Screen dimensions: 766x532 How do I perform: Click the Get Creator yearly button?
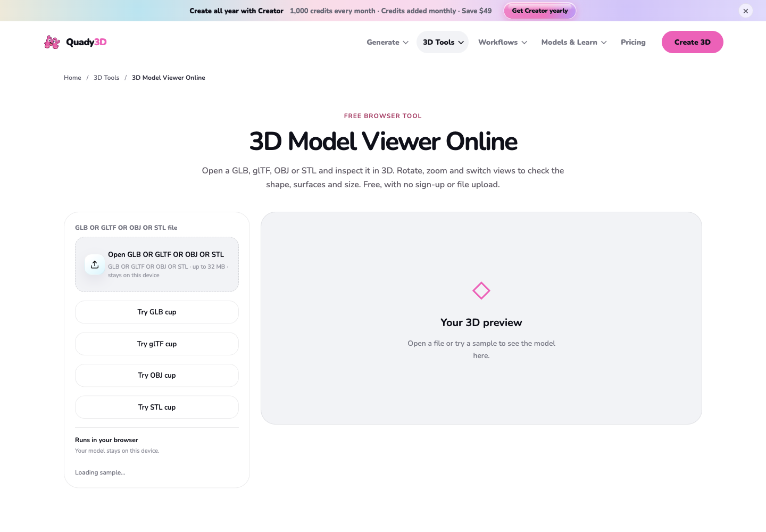click(540, 11)
